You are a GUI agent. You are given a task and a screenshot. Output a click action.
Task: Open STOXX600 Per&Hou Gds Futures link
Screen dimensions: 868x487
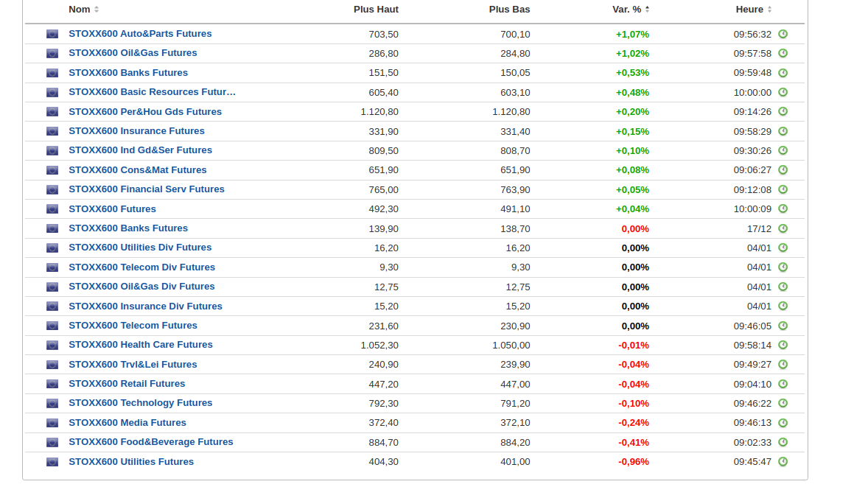[145, 112]
